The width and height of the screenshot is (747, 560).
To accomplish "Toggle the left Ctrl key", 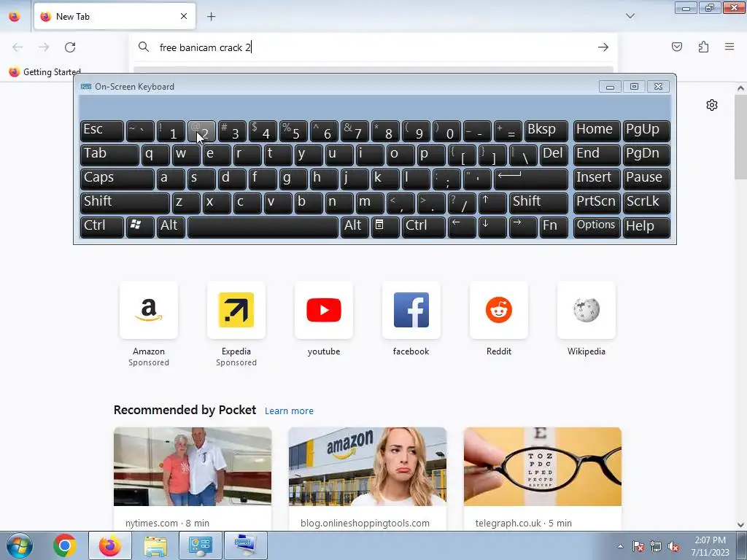I will (x=102, y=227).
